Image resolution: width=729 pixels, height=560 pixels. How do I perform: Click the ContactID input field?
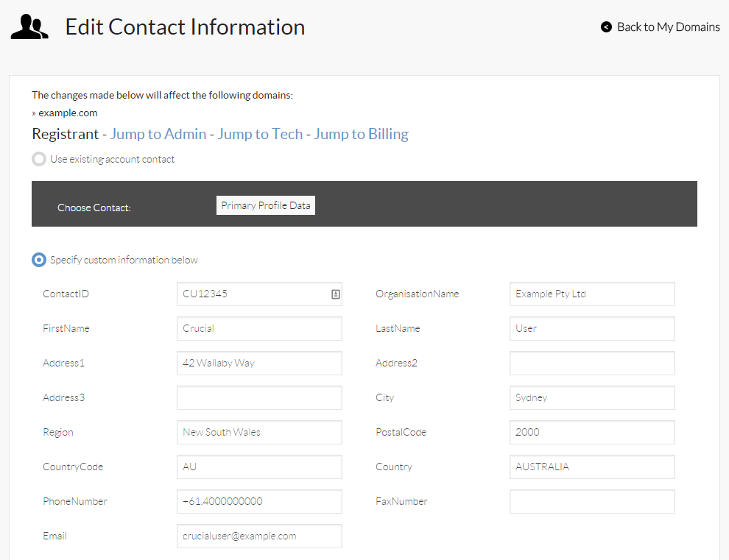point(259,294)
